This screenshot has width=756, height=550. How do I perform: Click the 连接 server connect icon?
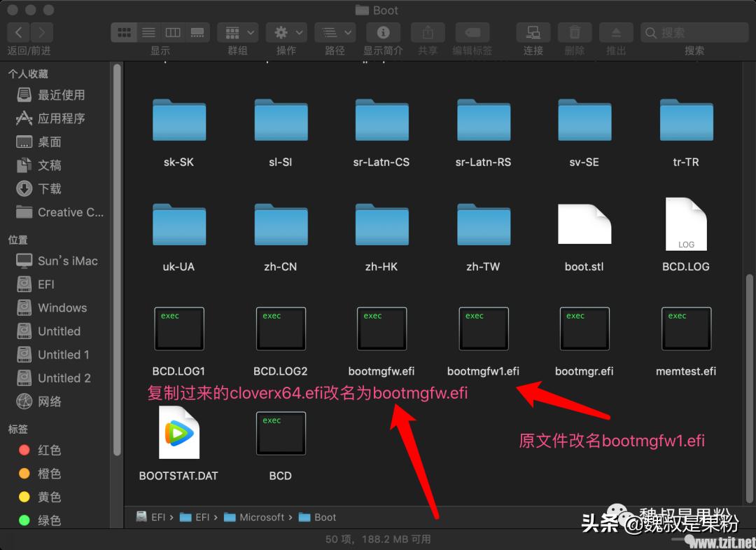[533, 32]
